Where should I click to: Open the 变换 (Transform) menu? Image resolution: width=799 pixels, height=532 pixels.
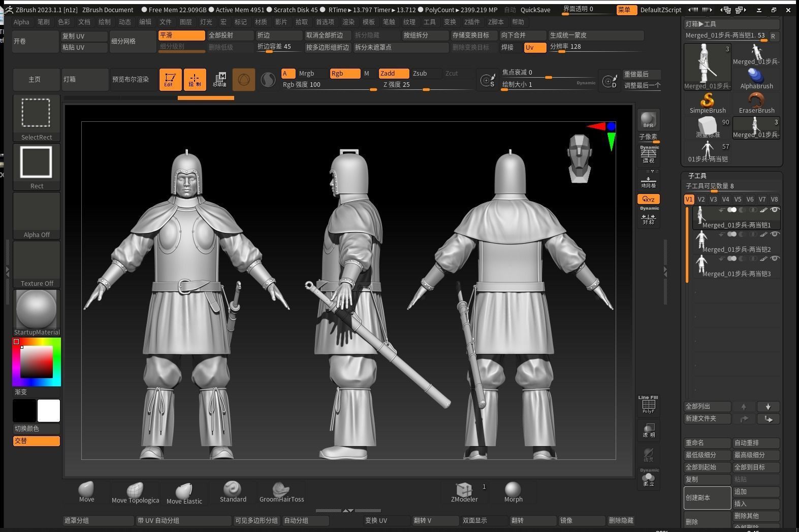click(450, 22)
